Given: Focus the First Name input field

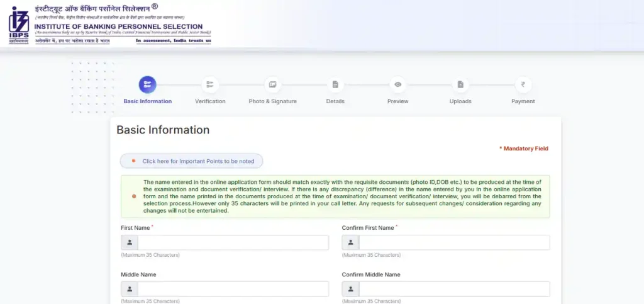Looking at the screenshot, I should point(233,242).
